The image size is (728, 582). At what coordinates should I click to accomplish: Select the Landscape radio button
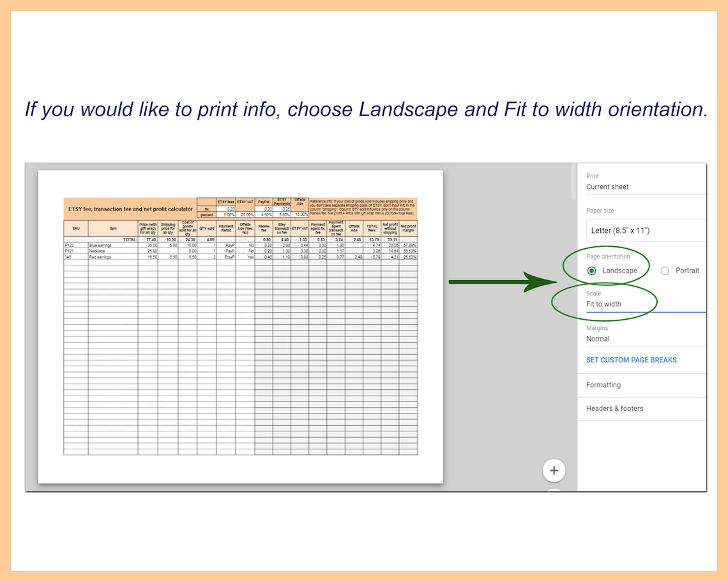coord(593,271)
